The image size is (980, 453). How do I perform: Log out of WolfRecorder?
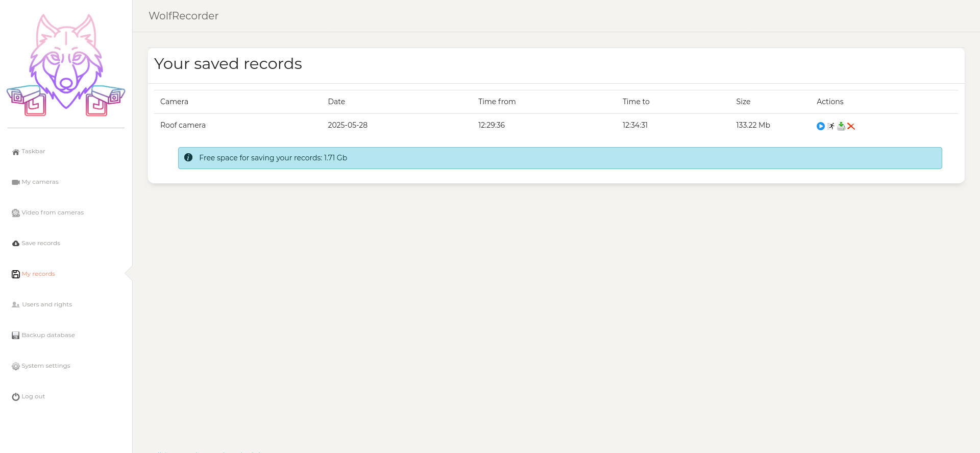(33, 396)
